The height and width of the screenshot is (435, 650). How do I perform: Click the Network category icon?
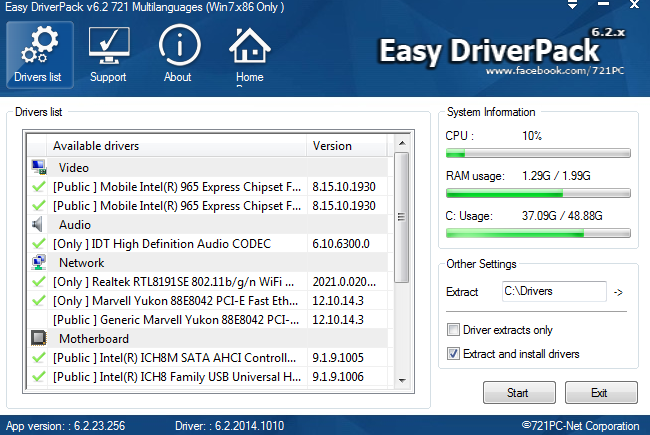click(39, 262)
